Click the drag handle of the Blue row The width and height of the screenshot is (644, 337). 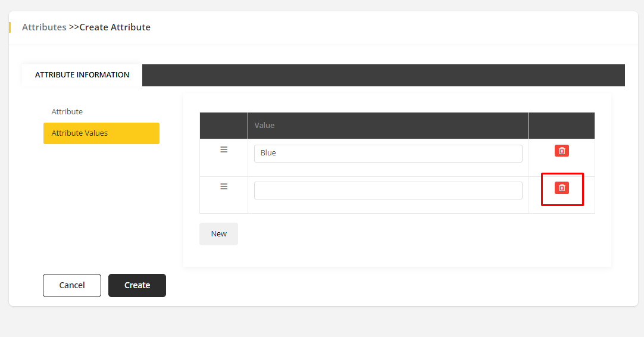224,149
